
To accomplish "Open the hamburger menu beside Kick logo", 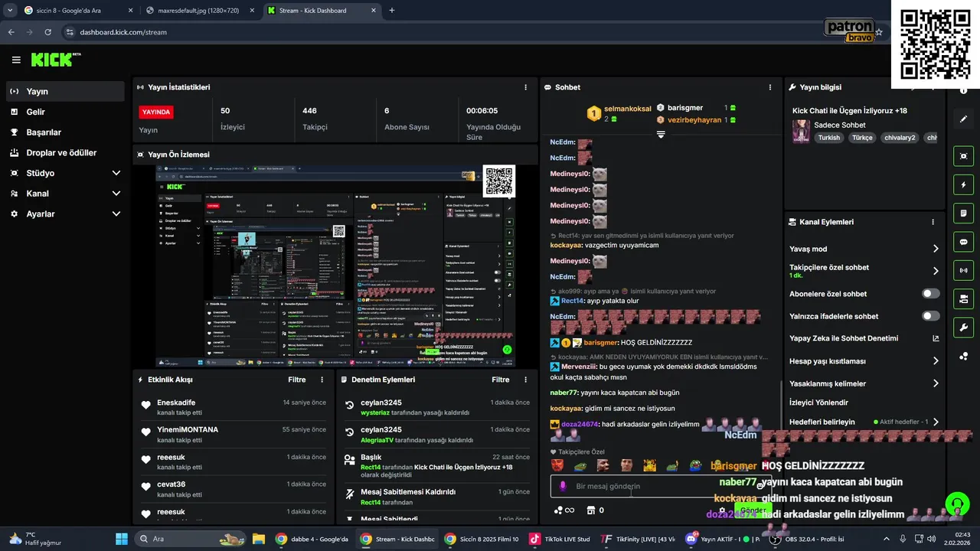I will (16, 60).
